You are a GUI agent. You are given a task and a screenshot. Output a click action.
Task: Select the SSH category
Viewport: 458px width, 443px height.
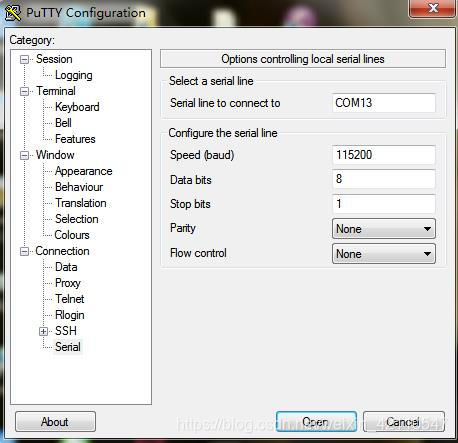tap(66, 331)
